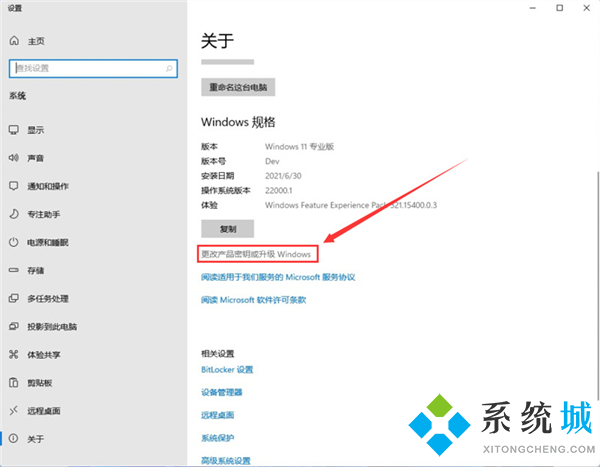The height and width of the screenshot is (467, 600).
Task: Click the Storage drive icon
Action: click(14, 270)
